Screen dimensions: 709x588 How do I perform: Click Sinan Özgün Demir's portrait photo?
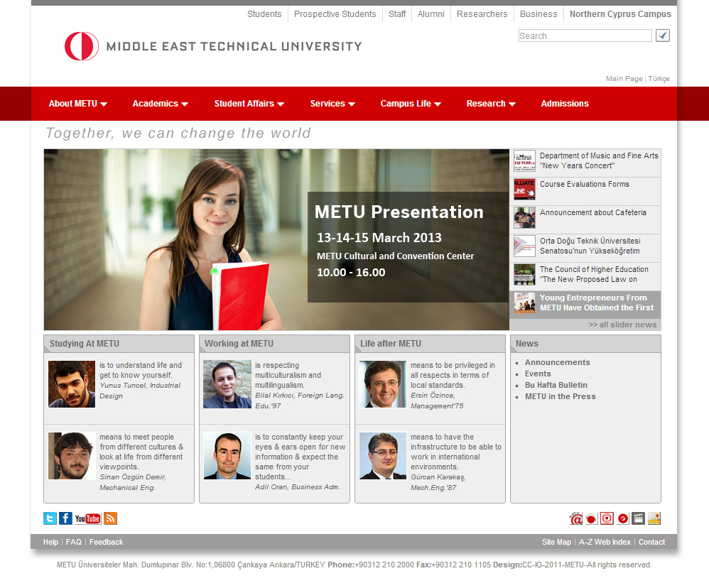click(x=72, y=456)
